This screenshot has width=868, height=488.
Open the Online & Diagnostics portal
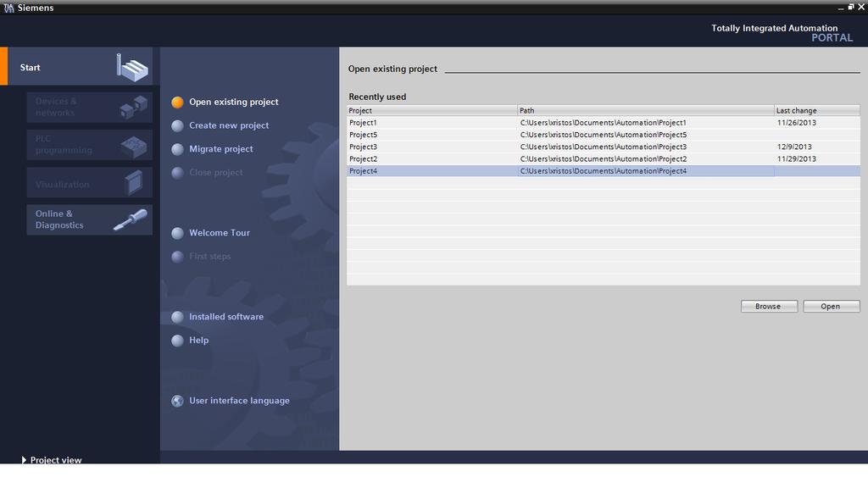coord(90,219)
